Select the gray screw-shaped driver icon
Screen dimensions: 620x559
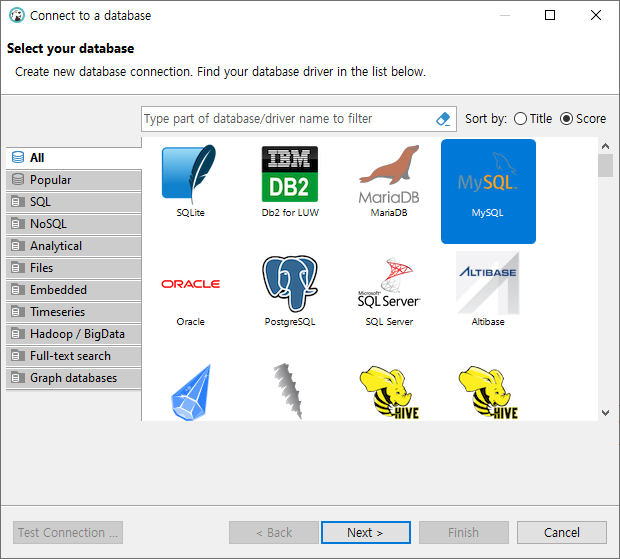pyautogui.click(x=288, y=391)
